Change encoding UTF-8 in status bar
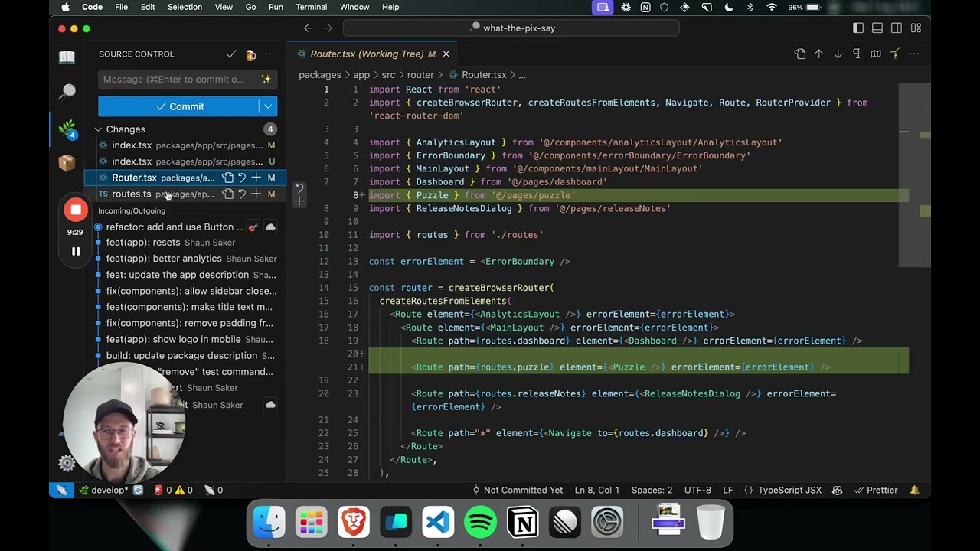This screenshot has width=980, height=551. (x=697, y=490)
